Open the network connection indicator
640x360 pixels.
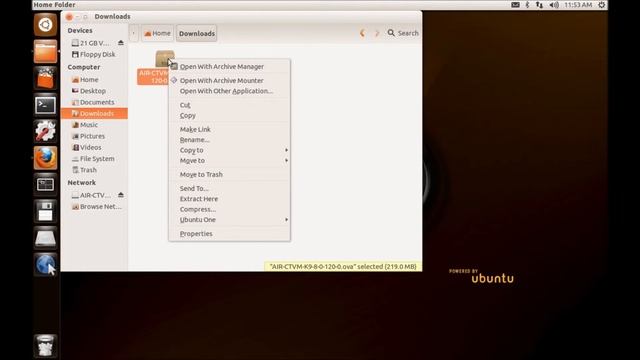539,5
